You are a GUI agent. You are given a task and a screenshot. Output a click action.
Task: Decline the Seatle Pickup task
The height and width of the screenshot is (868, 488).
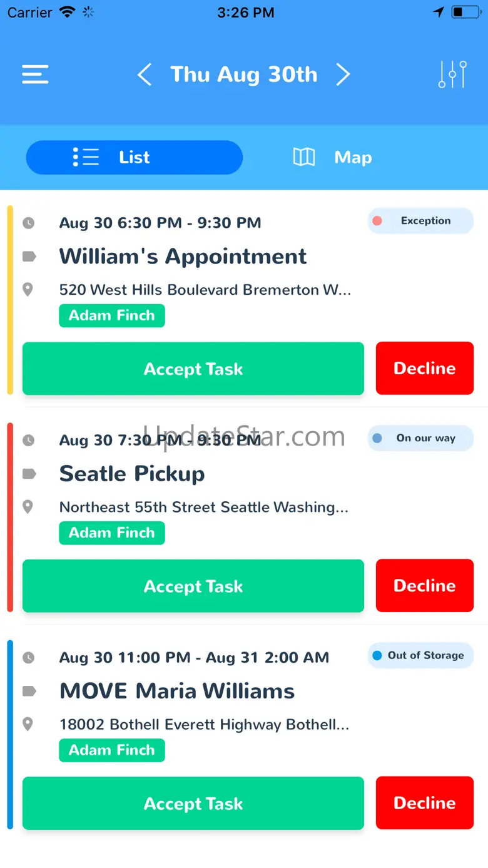coord(424,585)
